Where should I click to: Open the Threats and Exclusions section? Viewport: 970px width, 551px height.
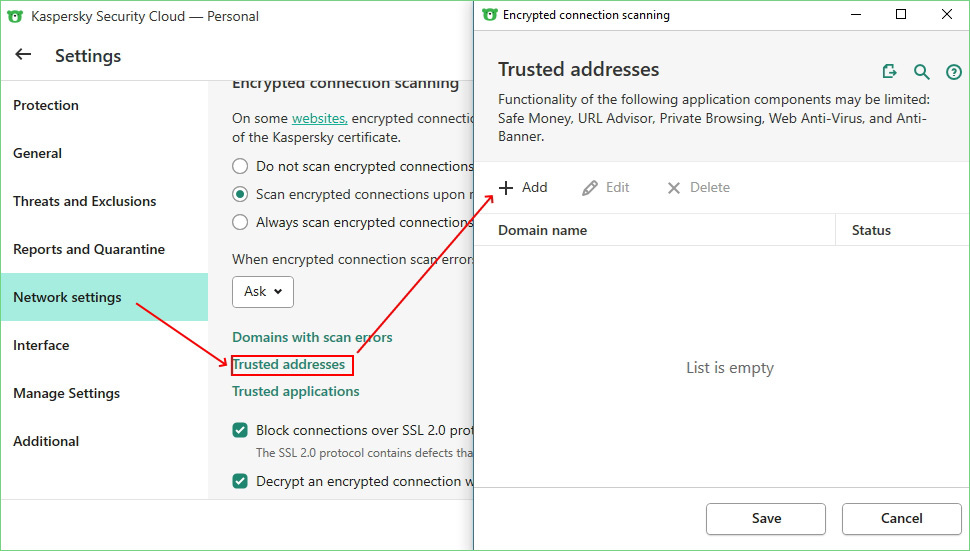click(85, 201)
